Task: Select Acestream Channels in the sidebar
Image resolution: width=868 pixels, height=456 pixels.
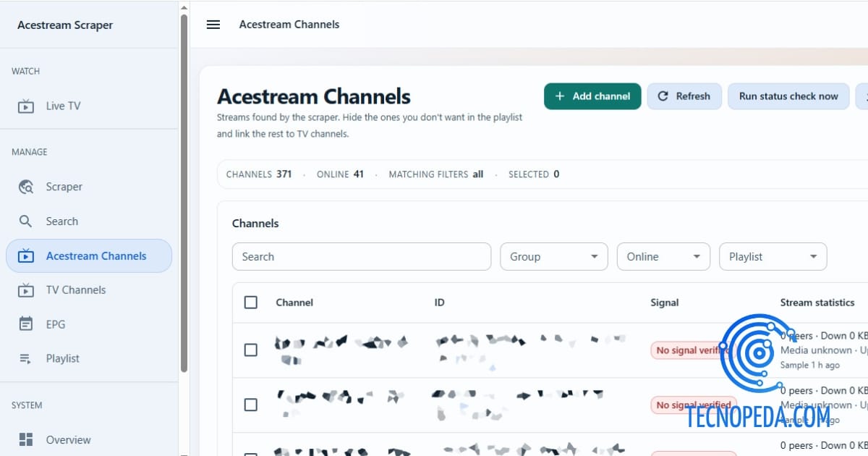Action: pyautogui.click(x=89, y=256)
